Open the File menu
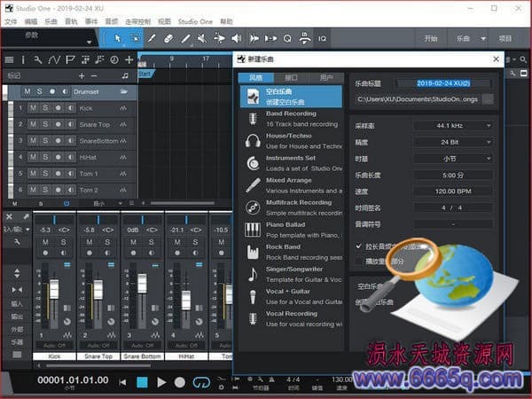This screenshot has width=532, height=399. 11,21
